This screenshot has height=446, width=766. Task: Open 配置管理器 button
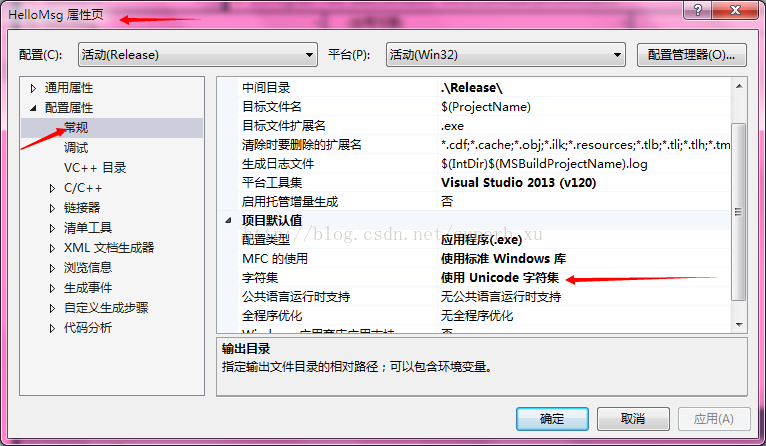pos(691,55)
